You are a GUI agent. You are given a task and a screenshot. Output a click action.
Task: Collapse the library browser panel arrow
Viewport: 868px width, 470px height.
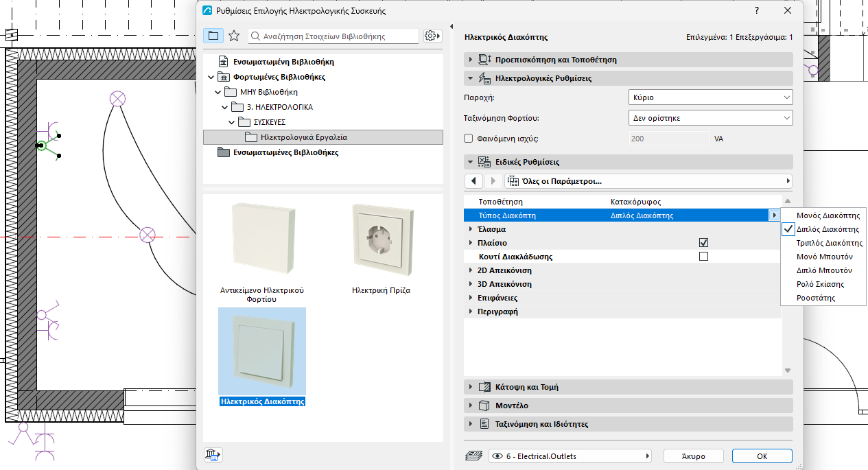pos(451,27)
